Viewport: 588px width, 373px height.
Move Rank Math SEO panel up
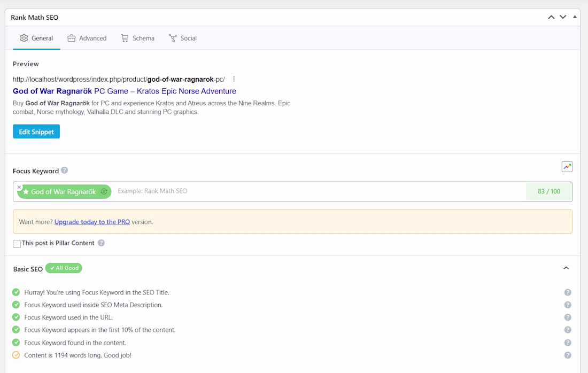point(551,17)
